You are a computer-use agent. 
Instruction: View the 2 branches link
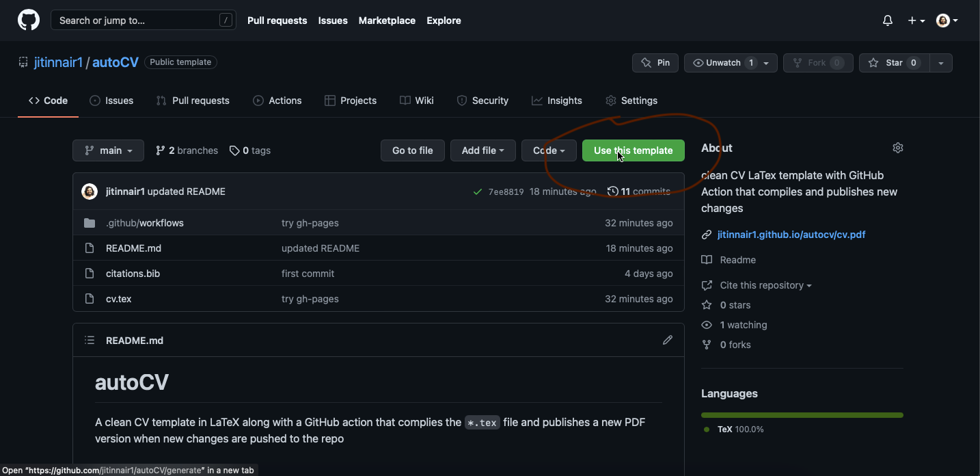click(187, 150)
